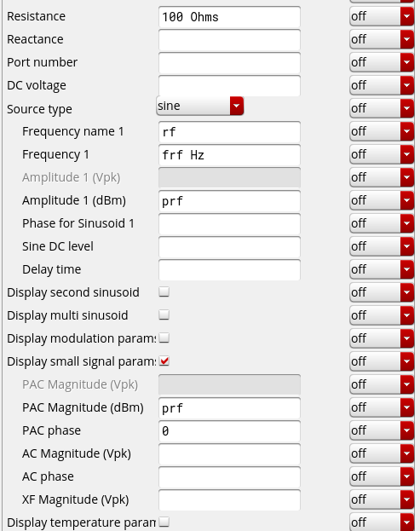Enable Display second sinusoid checkbox

tap(164, 291)
